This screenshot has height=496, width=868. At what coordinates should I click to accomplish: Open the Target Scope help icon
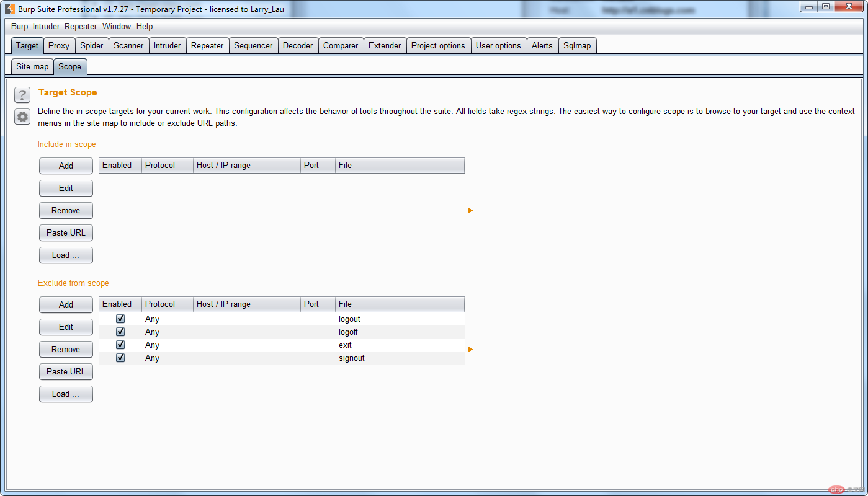pos(22,95)
